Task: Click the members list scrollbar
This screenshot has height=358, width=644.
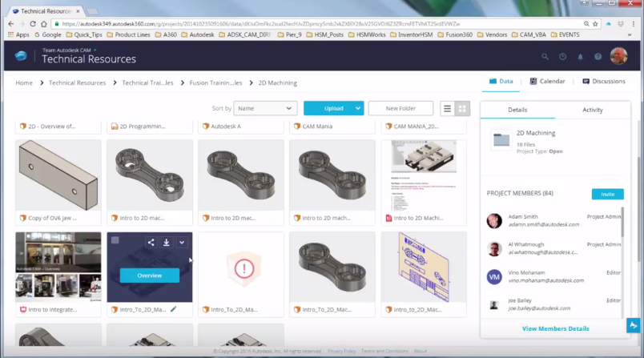Action: click(622, 222)
